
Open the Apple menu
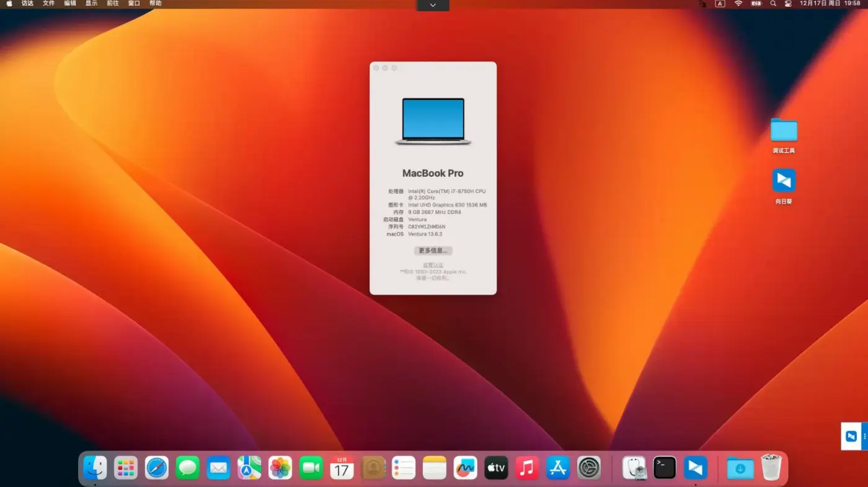9,3
